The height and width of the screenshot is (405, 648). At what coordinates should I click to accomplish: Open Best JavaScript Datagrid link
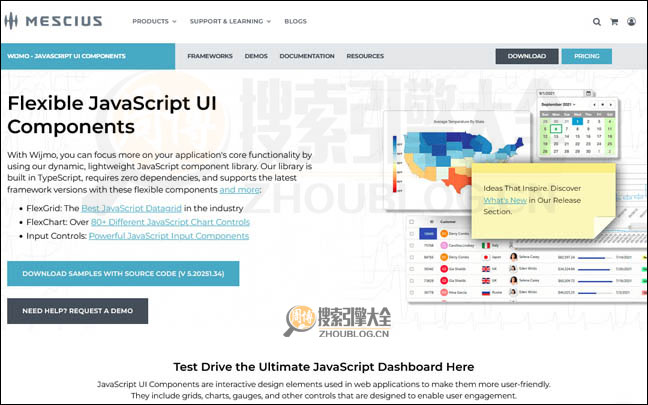click(131, 208)
